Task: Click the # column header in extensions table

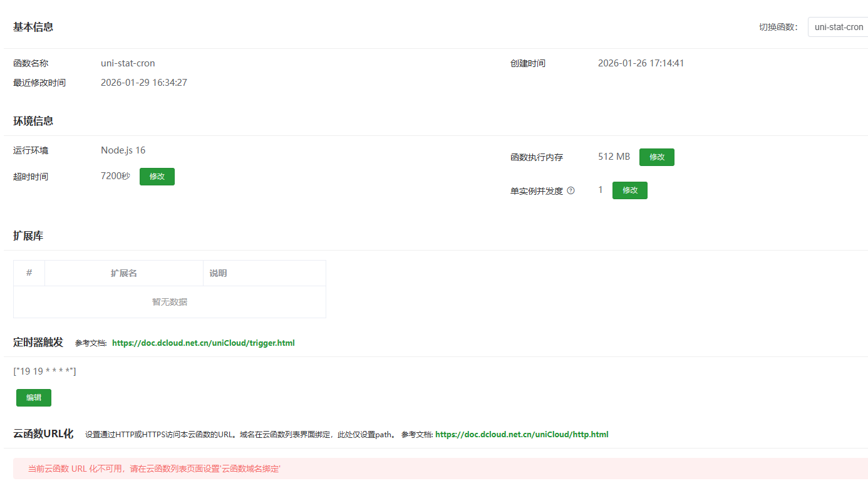Action: coord(29,273)
